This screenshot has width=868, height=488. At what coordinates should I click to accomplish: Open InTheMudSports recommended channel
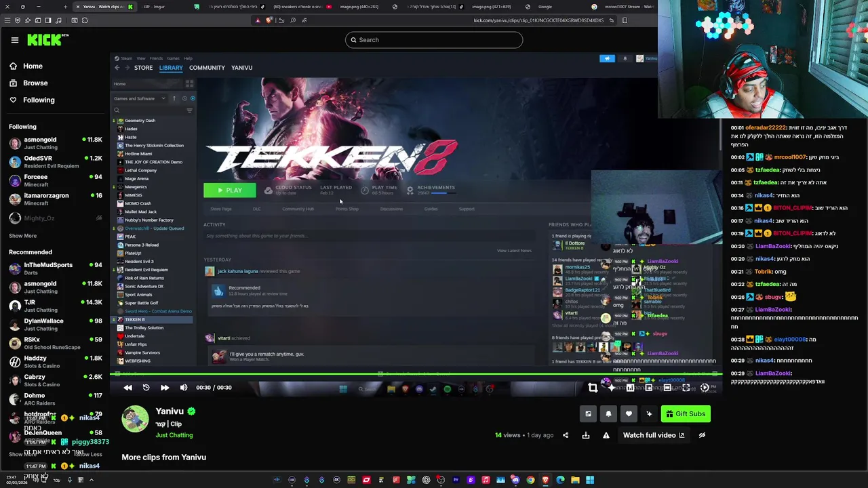click(x=56, y=268)
